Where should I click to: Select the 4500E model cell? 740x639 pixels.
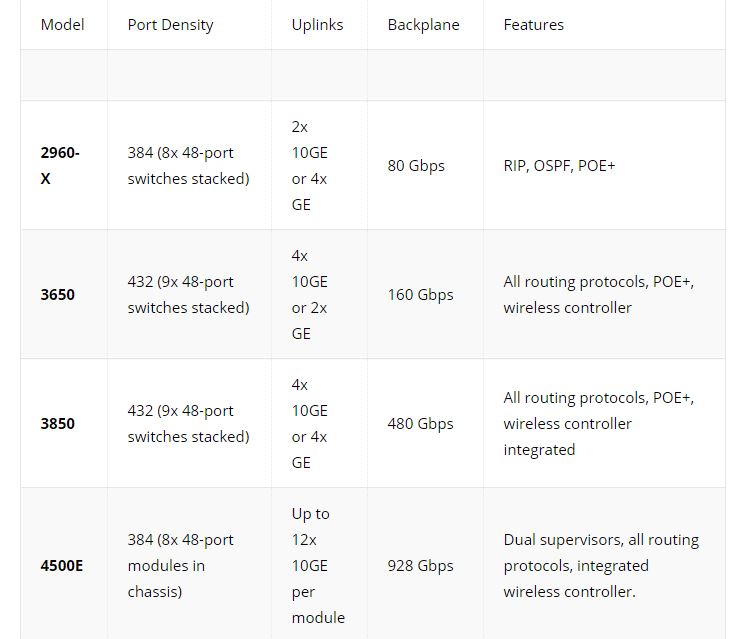coord(61,565)
